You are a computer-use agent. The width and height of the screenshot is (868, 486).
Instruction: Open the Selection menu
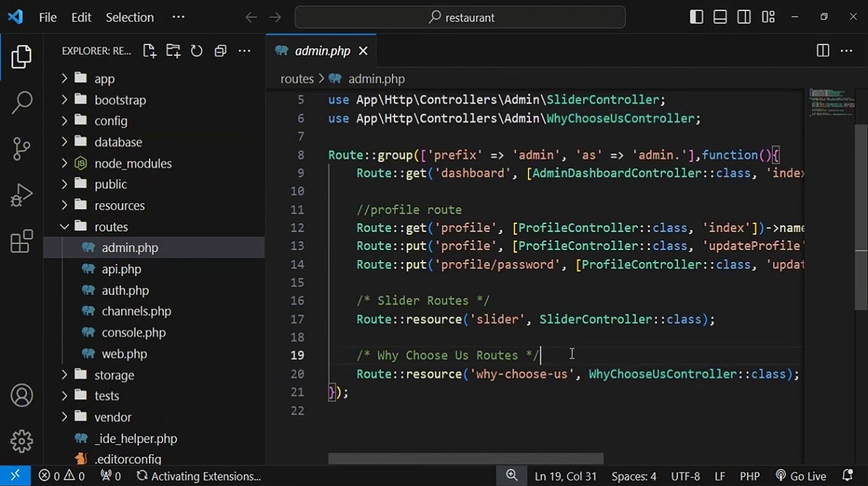(129, 18)
